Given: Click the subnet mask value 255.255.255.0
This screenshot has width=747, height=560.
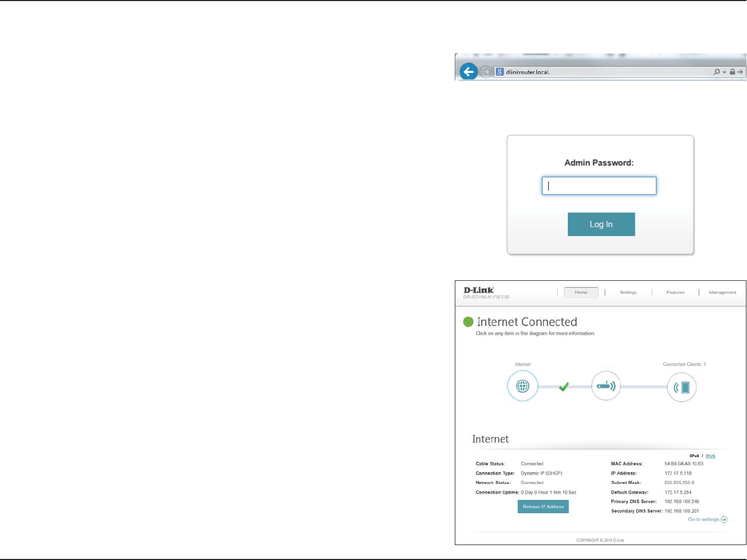Looking at the screenshot, I should click(x=679, y=483).
